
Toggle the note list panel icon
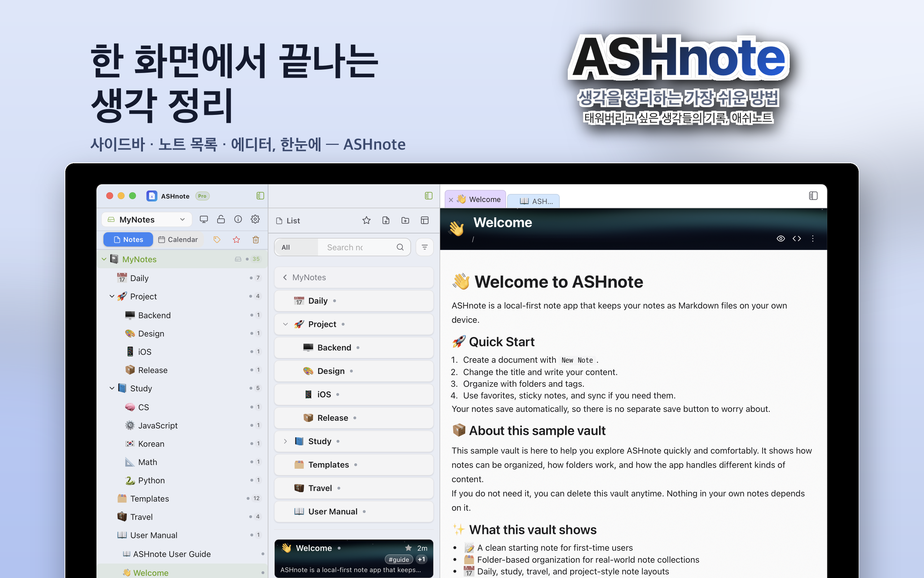point(428,196)
